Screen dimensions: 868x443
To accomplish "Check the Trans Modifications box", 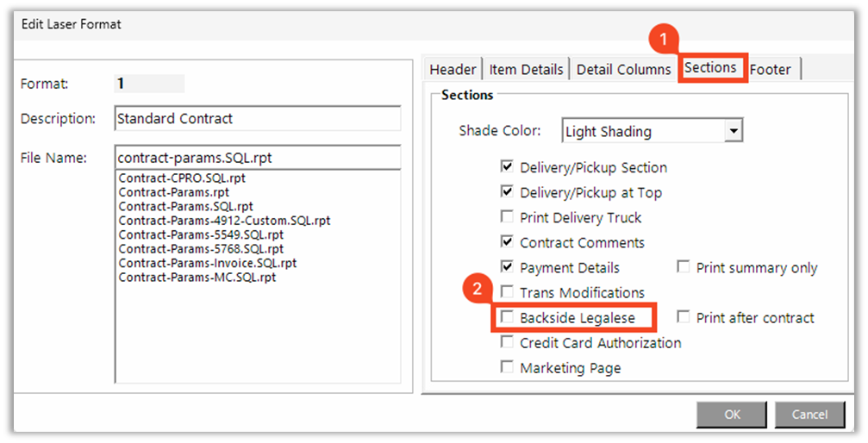I will 508,293.
